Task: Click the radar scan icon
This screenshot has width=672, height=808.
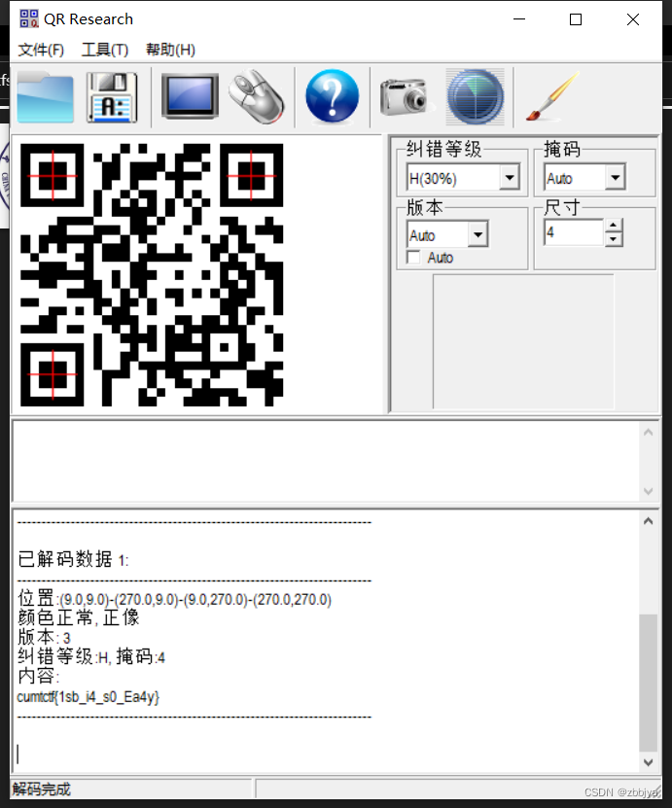Action: [x=475, y=97]
